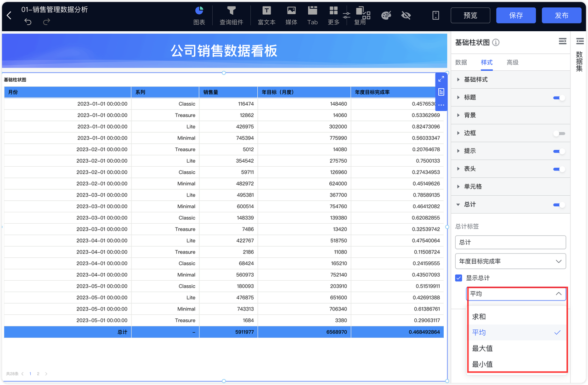
Task: Add a Tab component
Action: click(x=312, y=16)
